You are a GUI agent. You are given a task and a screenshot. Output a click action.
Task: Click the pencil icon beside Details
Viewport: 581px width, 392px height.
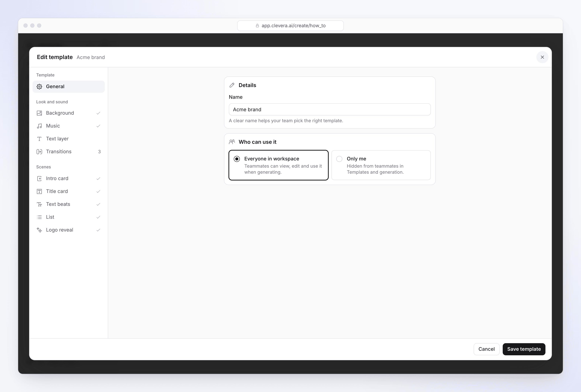coord(232,85)
